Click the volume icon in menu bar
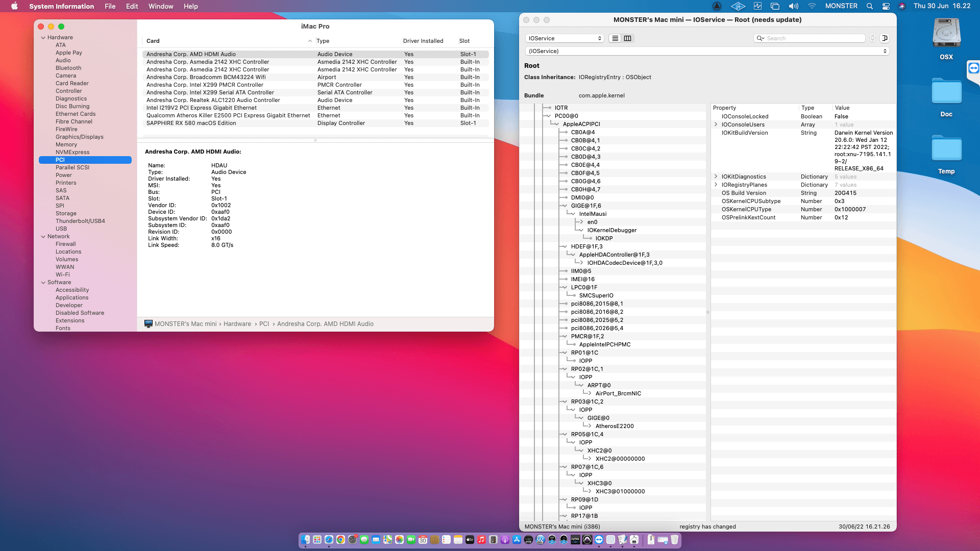This screenshot has height=551, width=980. [793, 6]
